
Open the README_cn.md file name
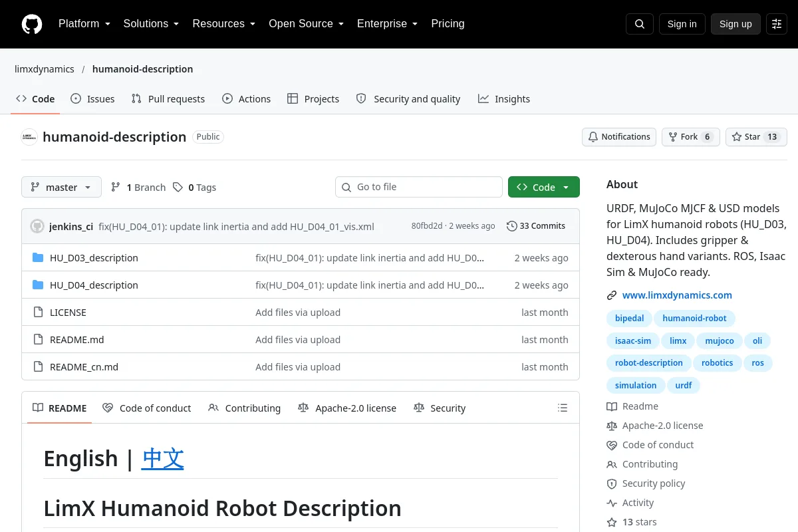click(84, 367)
